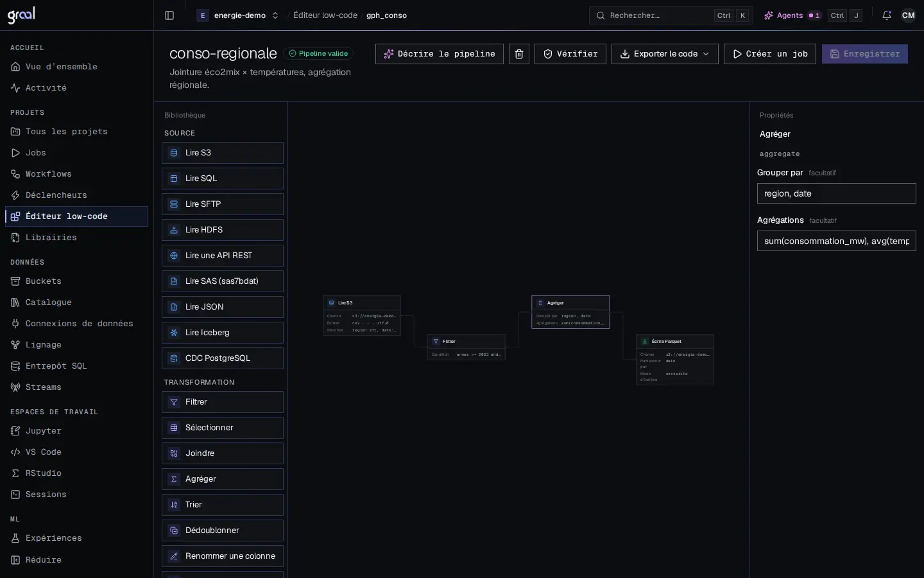
Task: Click the Enregistrer button
Action: (865, 54)
